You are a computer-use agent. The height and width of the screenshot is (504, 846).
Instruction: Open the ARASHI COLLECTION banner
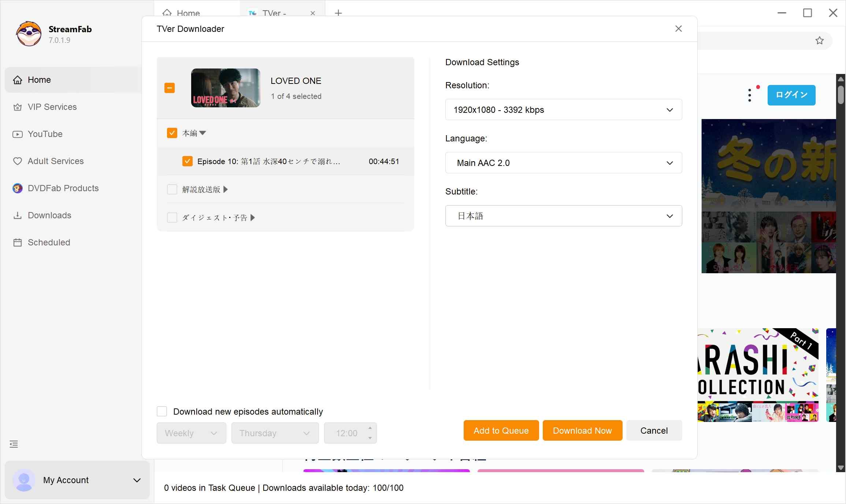click(758, 375)
